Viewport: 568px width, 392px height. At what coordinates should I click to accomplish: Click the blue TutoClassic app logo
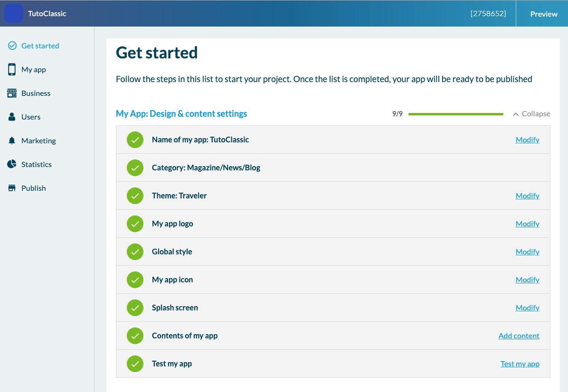pyautogui.click(x=14, y=14)
